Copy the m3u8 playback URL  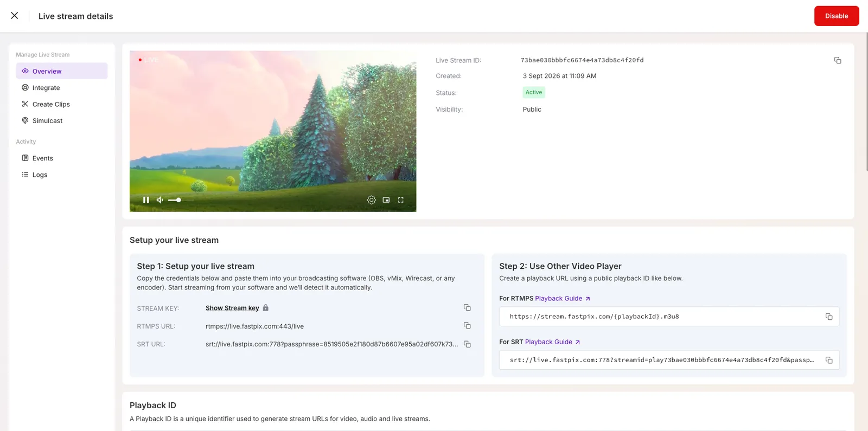click(x=829, y=317)
